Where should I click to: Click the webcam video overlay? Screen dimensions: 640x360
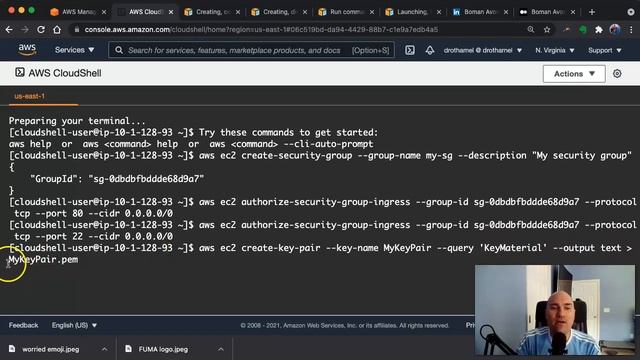click(555, 310)
